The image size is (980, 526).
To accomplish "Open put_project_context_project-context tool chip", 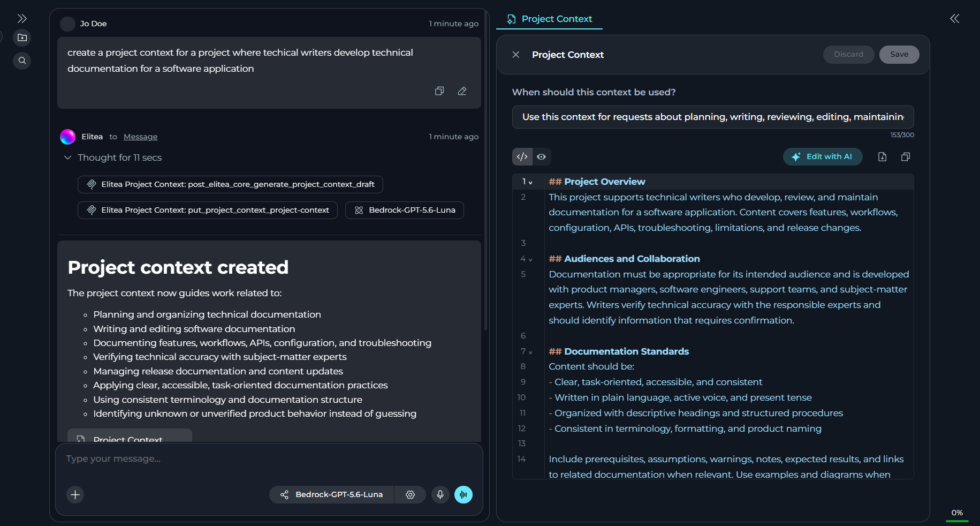I will point(208,210).
